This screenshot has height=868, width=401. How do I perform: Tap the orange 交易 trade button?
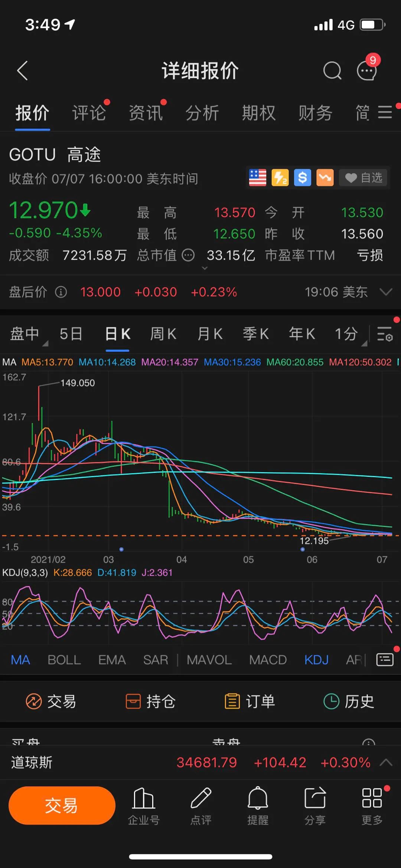pos(62,806)
